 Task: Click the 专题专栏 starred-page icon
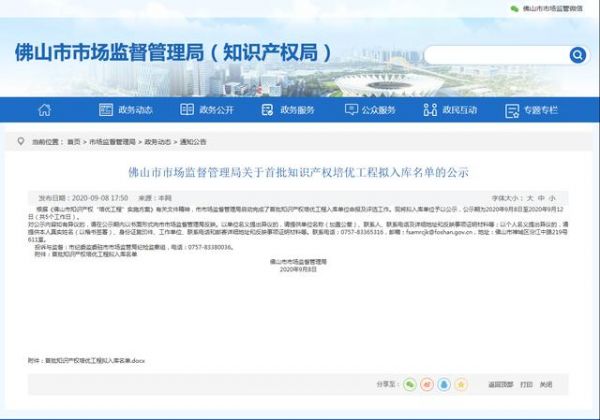[512, 111]
